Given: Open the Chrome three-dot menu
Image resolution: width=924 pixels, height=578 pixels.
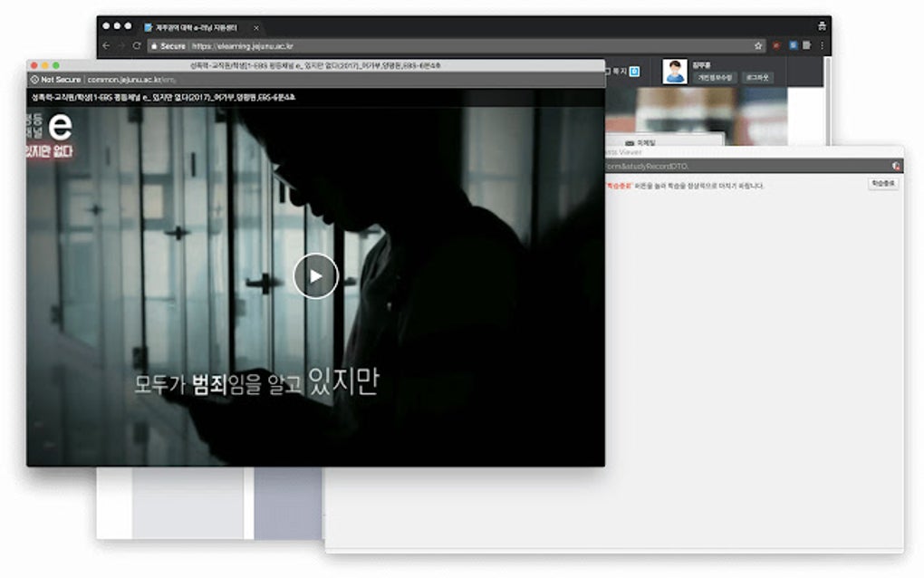Looking at the screenshot, I should 821,45.
